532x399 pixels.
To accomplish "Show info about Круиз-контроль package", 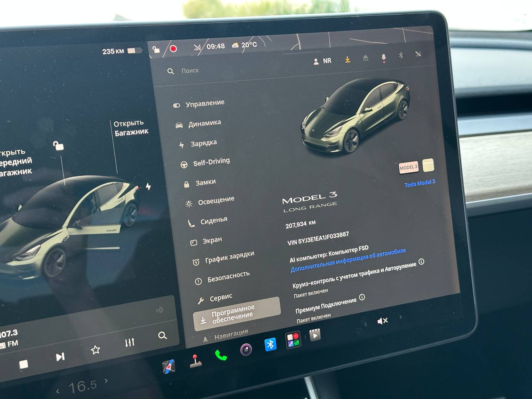I will point(421,262).
